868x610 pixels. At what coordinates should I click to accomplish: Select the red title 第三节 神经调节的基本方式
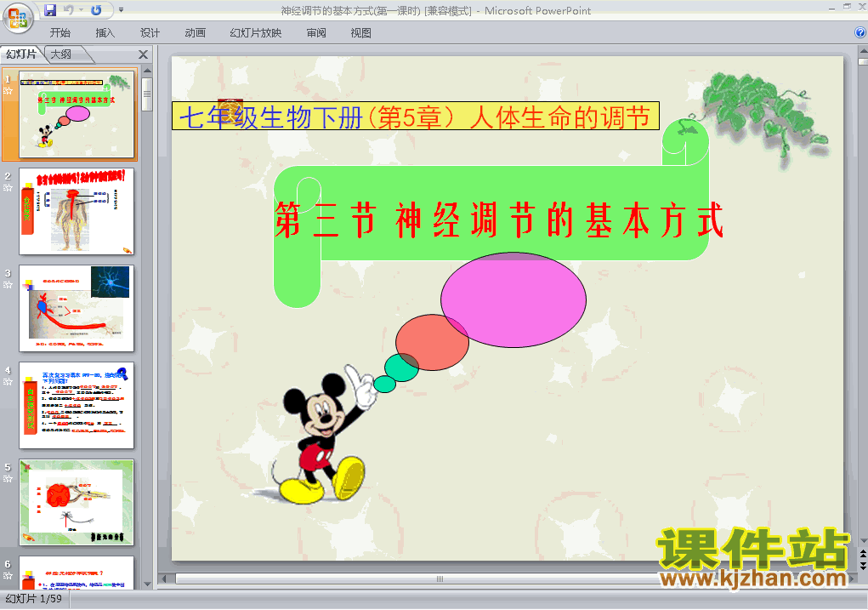click(499, 220)
